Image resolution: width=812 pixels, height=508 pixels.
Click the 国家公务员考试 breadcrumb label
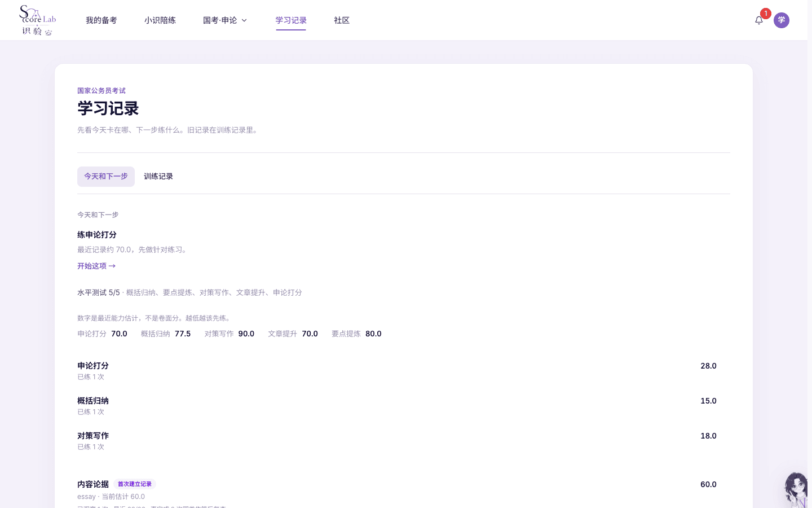[x=101, y=91]
